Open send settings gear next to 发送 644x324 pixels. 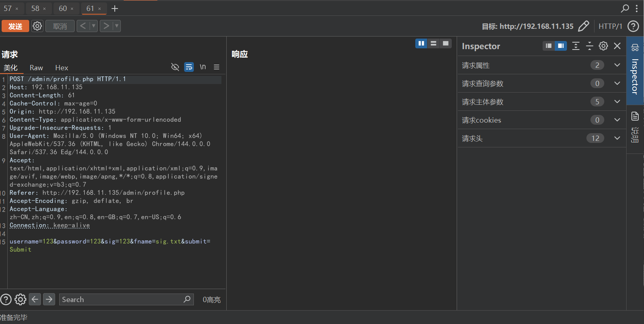(x=37, y=26)
